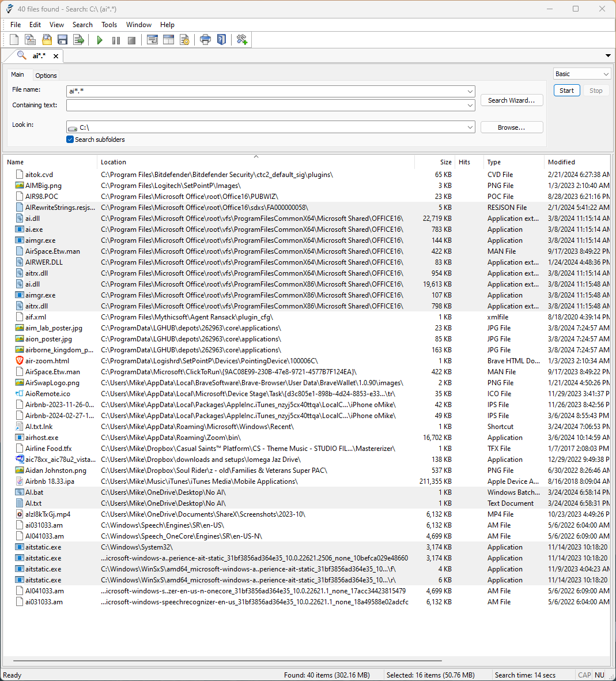Expand the File name dropdown

tap(470, 91)
